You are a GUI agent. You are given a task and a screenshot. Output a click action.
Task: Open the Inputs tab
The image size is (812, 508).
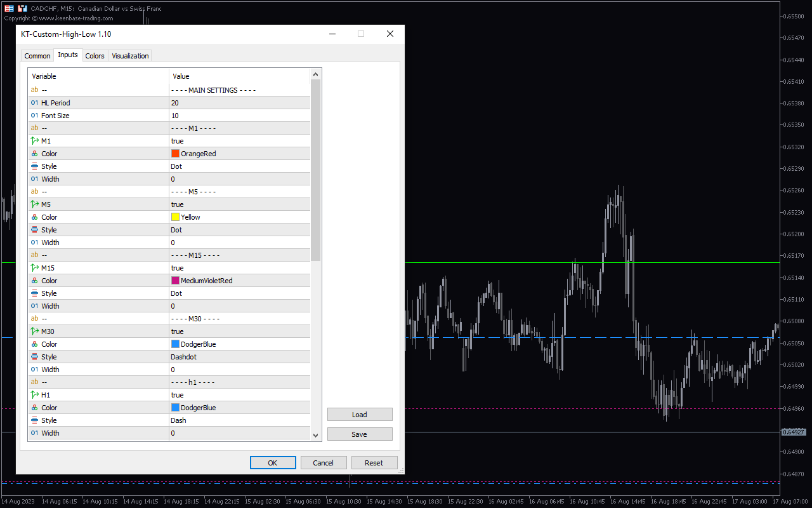coord(68,55)
